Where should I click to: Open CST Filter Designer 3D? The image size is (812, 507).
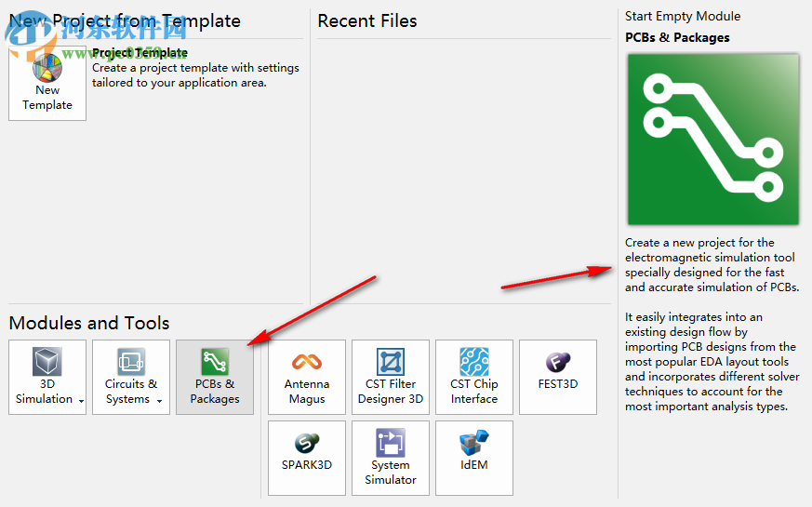tap(391, 377)
